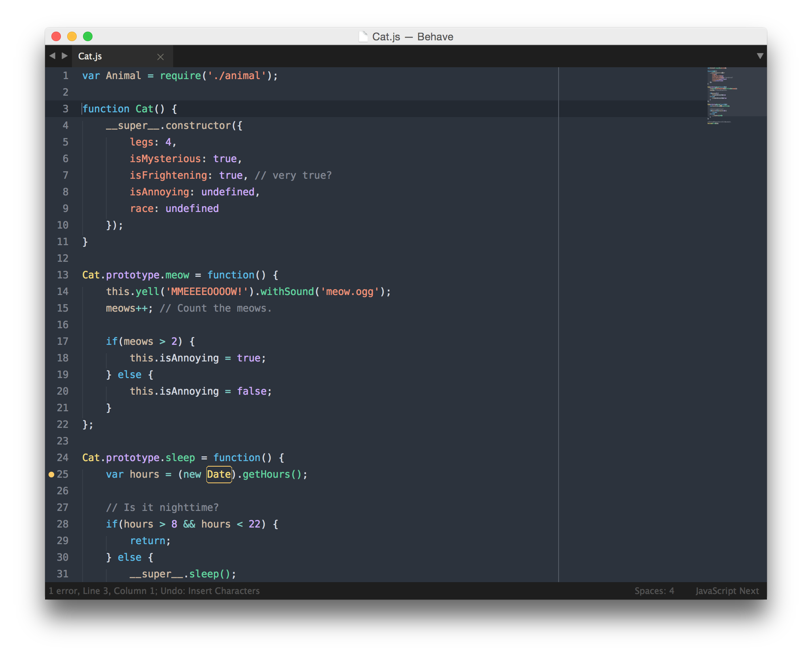The image size is (812, 662).
Task: Click the back navigation arrow in tab bar
Action: click(x=52, y=56)
